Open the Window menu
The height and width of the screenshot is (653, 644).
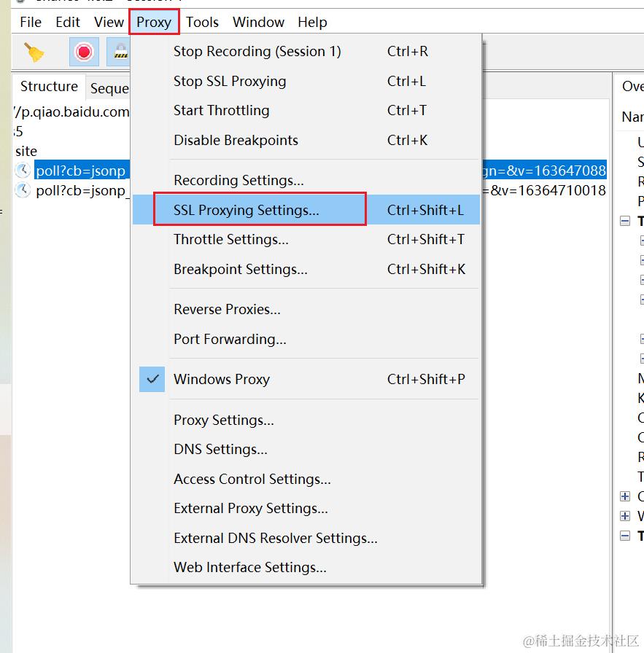[x=258, y=22]
